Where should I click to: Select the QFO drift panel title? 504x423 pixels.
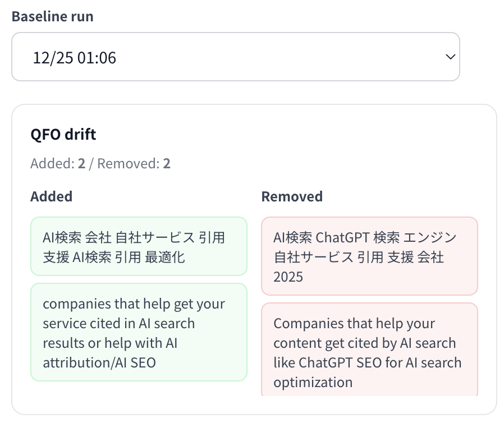click(63, 134)
